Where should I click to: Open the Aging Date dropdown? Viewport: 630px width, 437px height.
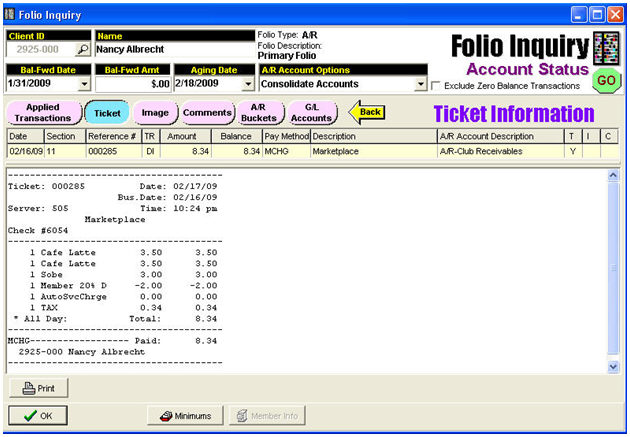pyautogui.click(x=248, y=85)
